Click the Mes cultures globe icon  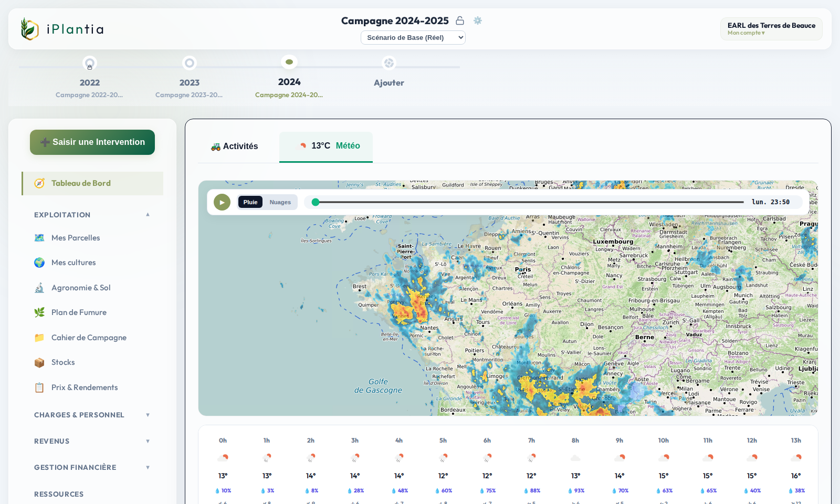click(x=39, y=262)
